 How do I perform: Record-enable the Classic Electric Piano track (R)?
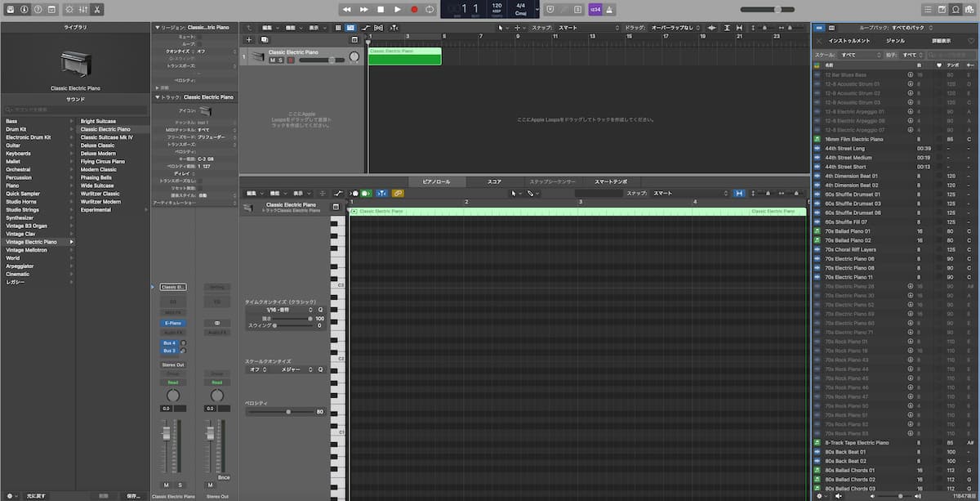[290, 60]
